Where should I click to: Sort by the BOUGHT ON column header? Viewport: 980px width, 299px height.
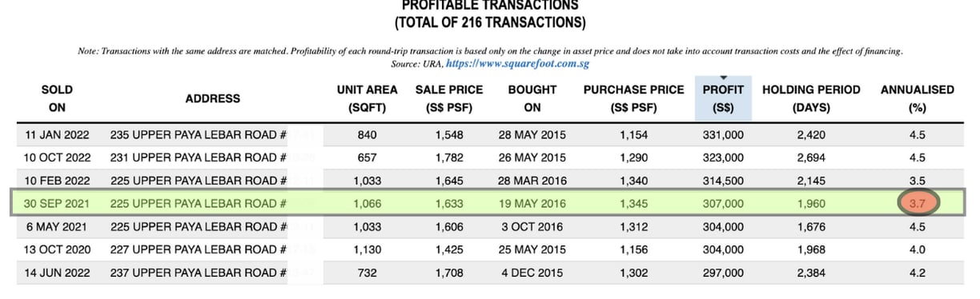[x=532, y=98]
